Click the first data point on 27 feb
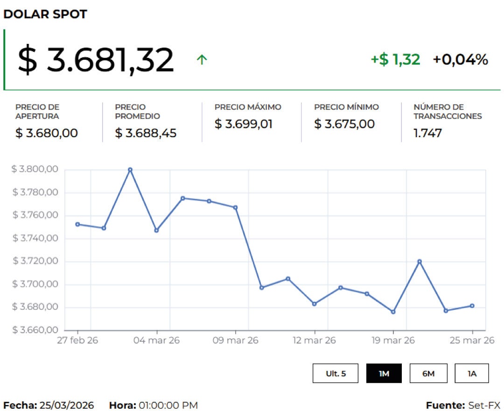 click(x=77, y=224)
